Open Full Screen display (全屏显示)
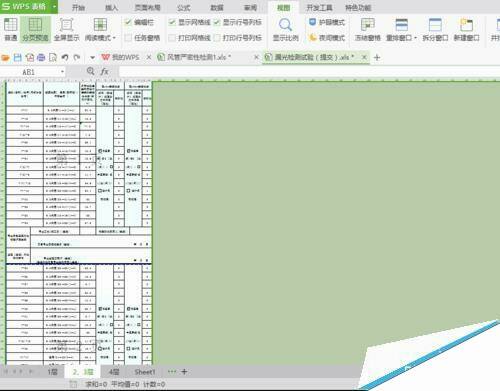500x391 pixels. (x=66, y=29)
